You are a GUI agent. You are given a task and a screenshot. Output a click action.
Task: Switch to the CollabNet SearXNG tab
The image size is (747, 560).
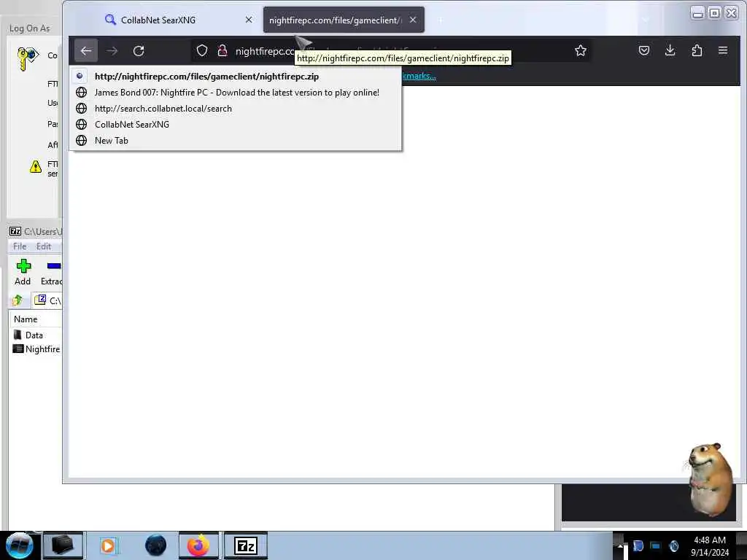179,20
